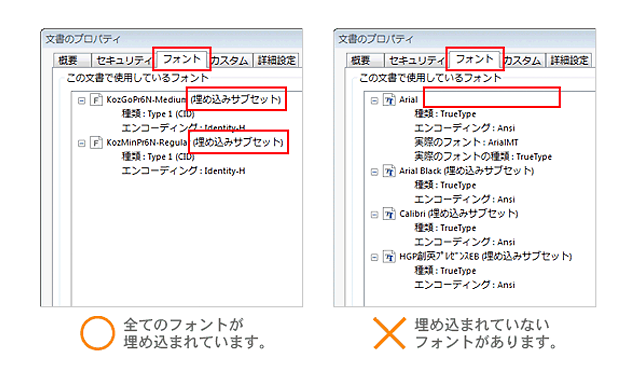Click エンコーディング: Identity-H under KozMinPr6N-Regular
Screen dimensions: 635x374
[183, 171]
